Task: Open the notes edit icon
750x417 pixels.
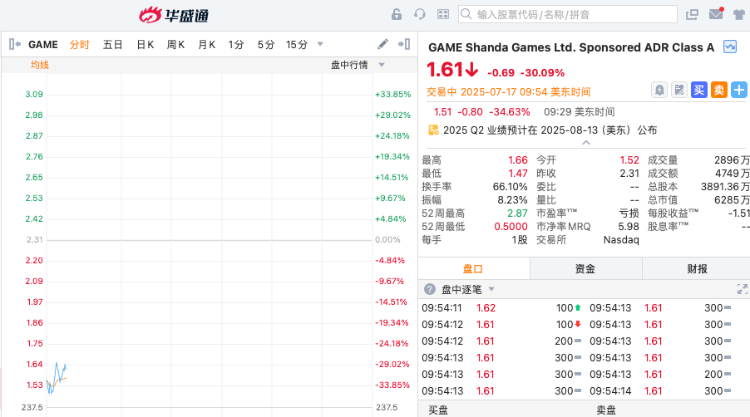Action: [679, 90]
